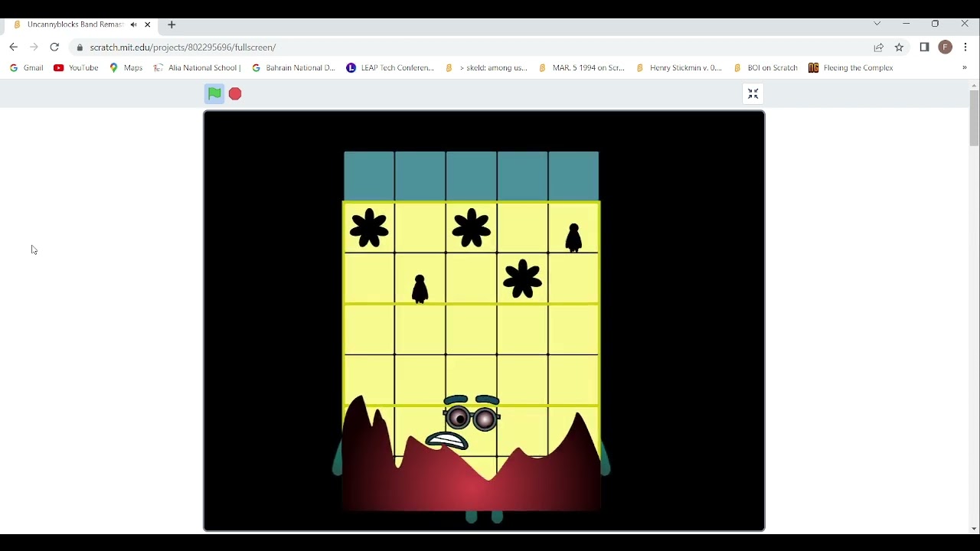This screenshot has height=551, width=980.
Task: Open skeld: among us bookmark
Action: tap(486, 67)
